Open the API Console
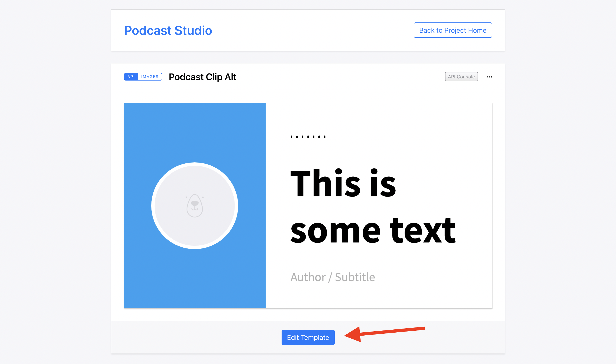This screenshot has height=364, width=616. [x=461, y=77]
